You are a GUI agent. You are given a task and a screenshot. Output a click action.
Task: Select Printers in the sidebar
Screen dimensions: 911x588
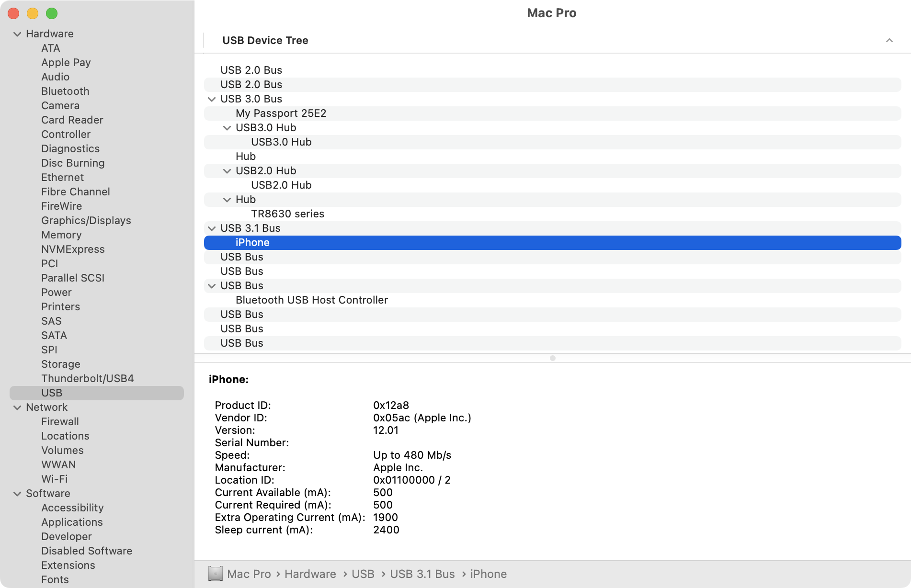point(61,307)
